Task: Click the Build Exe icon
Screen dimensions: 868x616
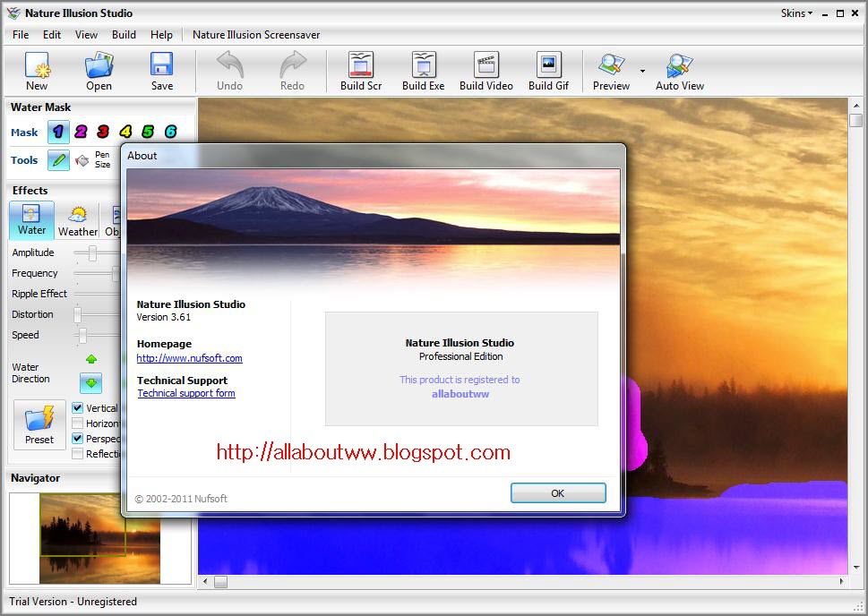Action: click(424, 64)
